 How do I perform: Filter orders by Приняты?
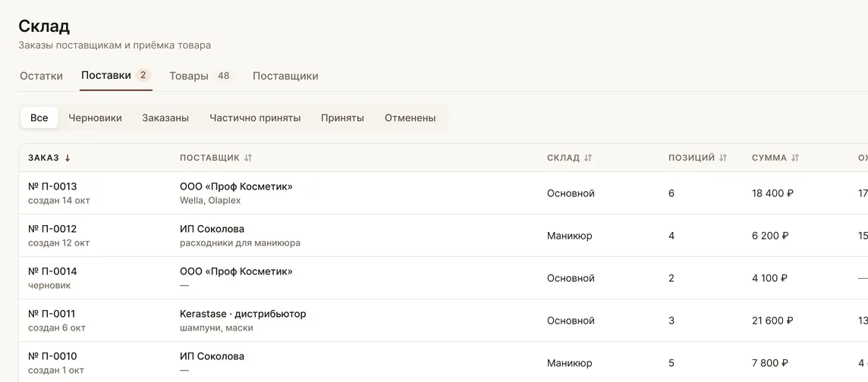(x=343, y=117)
